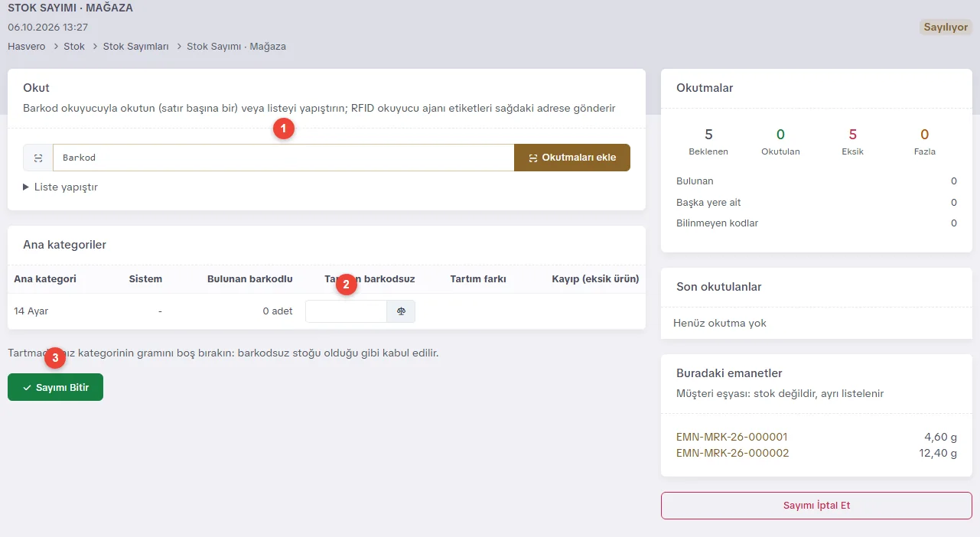
Task: Click the Fazla counter label
Action: click(925, 151)
